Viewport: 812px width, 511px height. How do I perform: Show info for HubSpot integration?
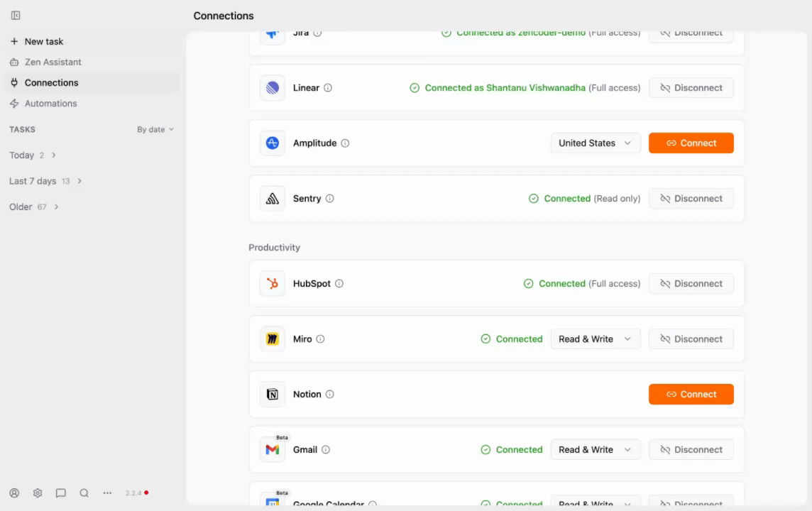(x=339, y=284)
